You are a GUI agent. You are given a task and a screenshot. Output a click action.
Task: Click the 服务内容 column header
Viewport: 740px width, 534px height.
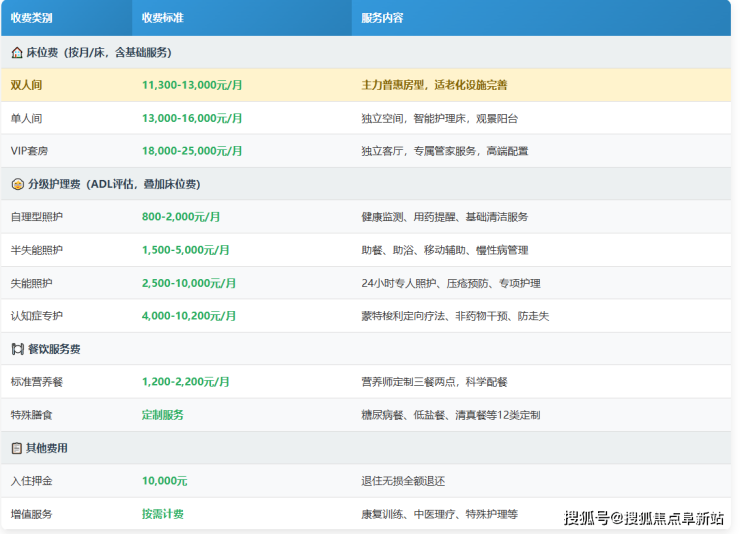click(x=382, y=18)
